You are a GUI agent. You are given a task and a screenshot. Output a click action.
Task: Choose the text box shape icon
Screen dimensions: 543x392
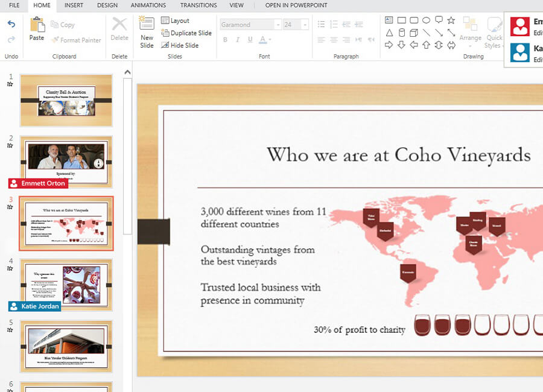(x=389, y=20)
